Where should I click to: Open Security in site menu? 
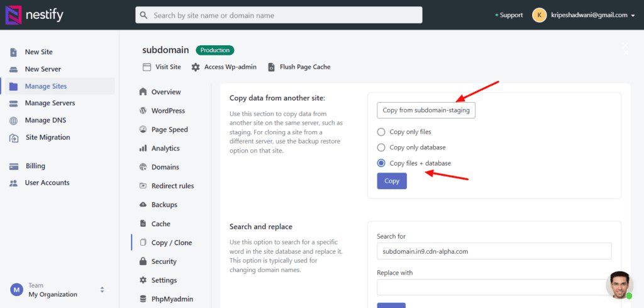(x=164, y=261)
